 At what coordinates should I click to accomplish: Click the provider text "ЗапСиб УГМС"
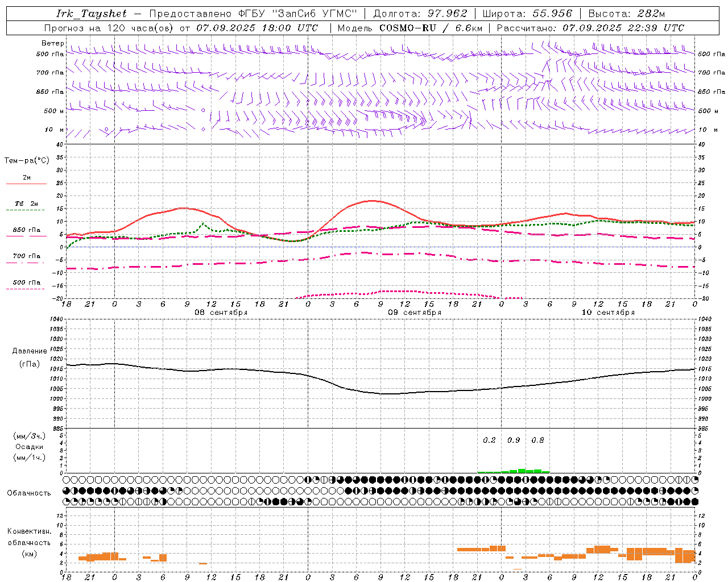point(315,14)
